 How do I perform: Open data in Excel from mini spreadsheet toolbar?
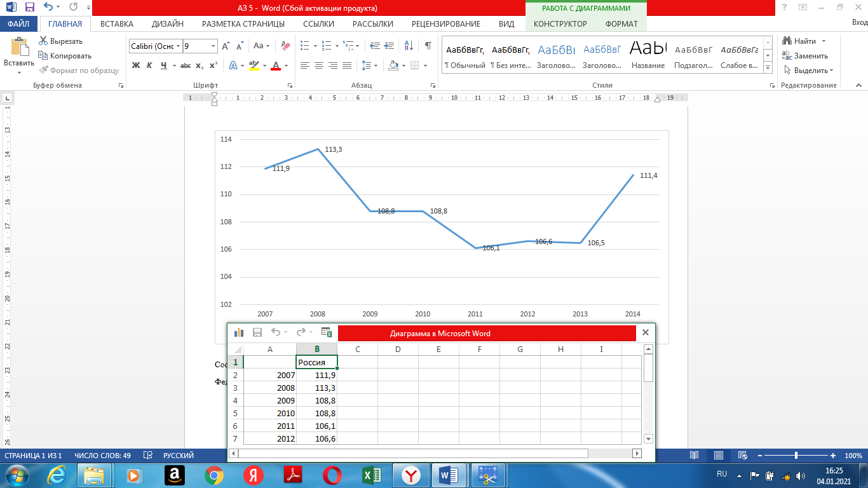tap(327, 332)
